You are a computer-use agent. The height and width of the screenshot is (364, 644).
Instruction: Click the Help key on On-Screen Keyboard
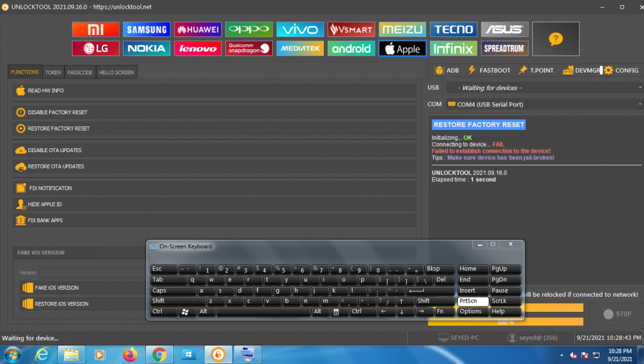click(x=505, y=311)
